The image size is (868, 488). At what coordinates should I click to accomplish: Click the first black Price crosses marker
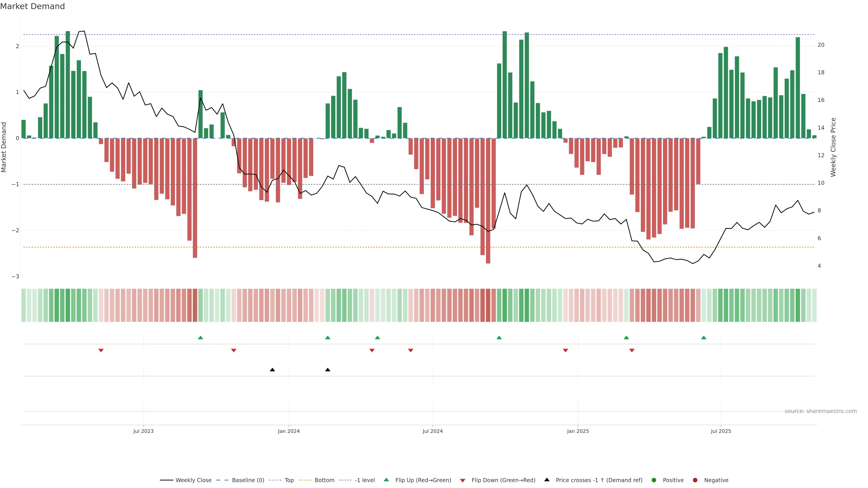point(272,369)
